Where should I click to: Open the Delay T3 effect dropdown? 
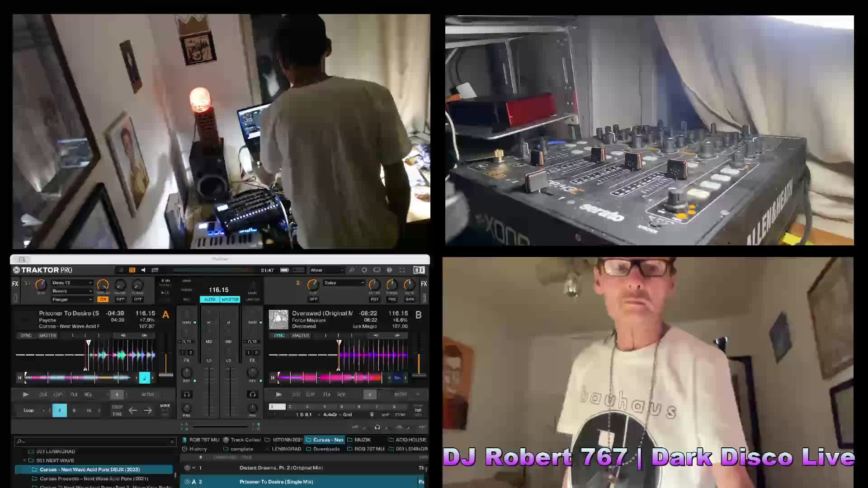click(x=72, y=283)
